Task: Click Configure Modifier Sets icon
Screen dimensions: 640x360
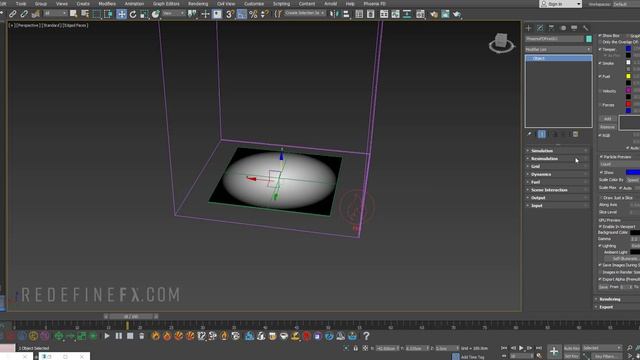Action: [x=575, y=134]
